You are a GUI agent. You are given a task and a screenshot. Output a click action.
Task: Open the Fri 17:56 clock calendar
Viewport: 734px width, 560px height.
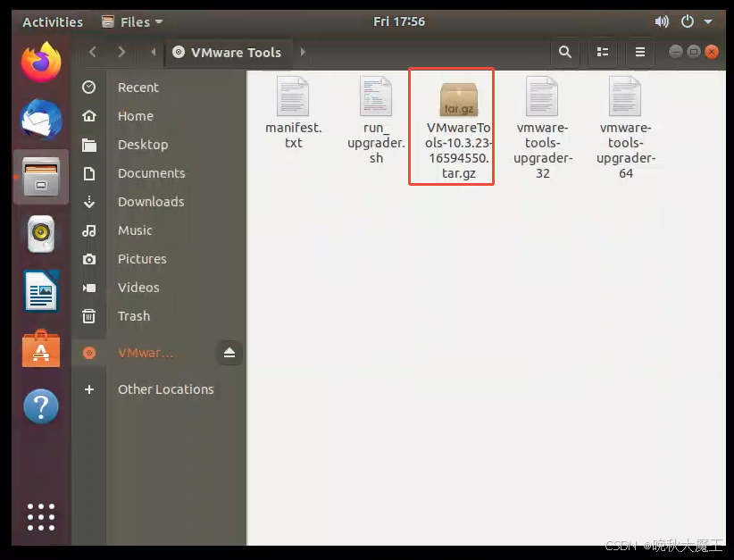point(399,21)
